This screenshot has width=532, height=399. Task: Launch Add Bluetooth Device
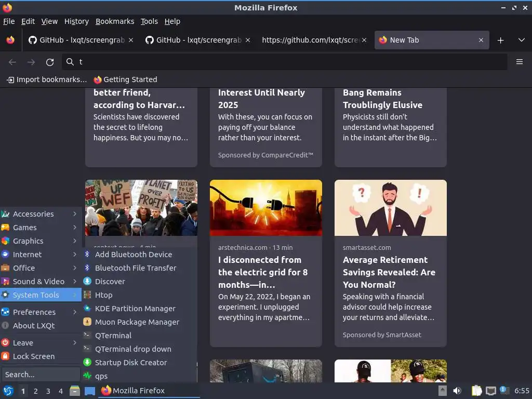point(139,255)
